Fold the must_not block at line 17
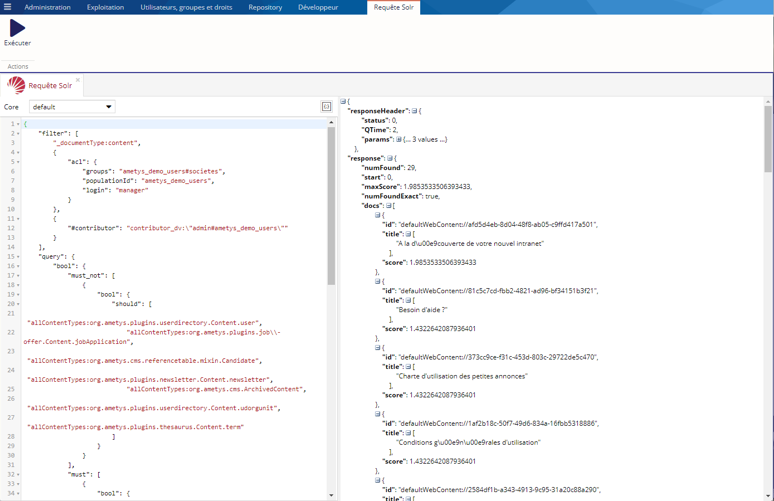This screenshot has width=774, height=501. pos(18,276)
